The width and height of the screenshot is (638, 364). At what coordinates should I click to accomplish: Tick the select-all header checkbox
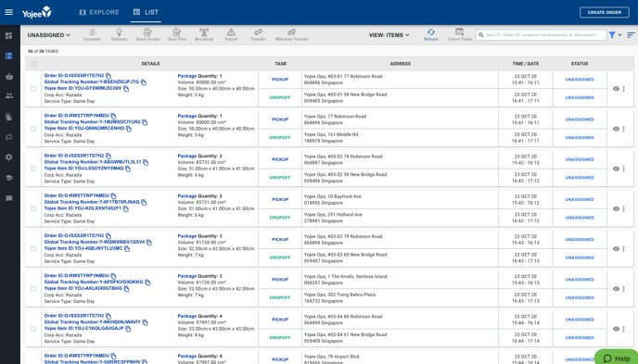click(x=34, y=64)
